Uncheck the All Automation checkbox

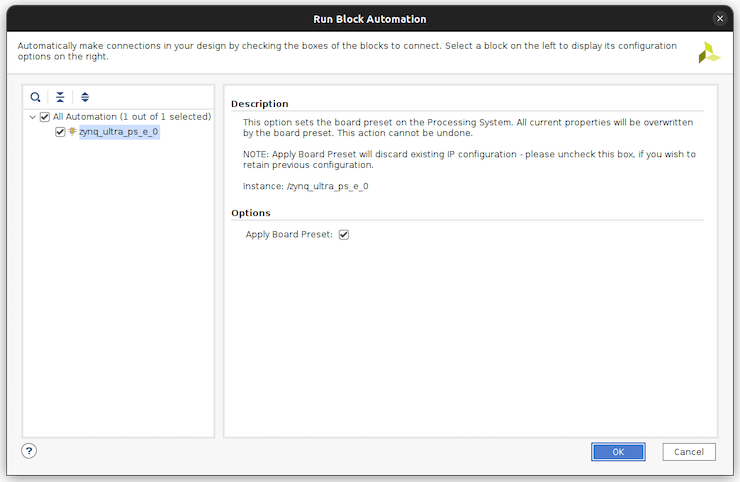[44, 117]
